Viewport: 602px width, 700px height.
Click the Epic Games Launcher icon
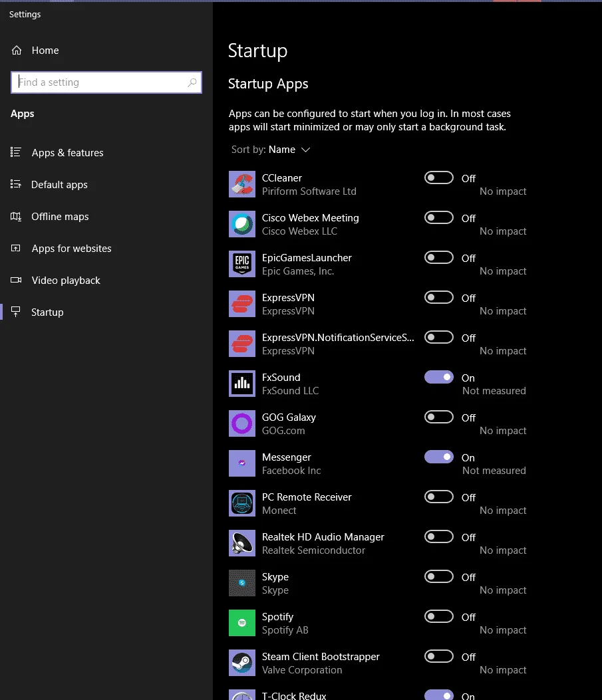point(242,264)
